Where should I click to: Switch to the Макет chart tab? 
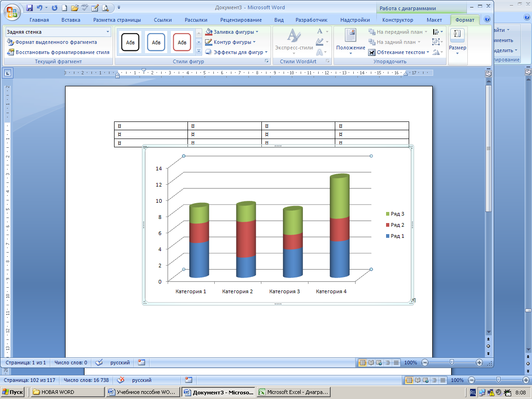434,20
